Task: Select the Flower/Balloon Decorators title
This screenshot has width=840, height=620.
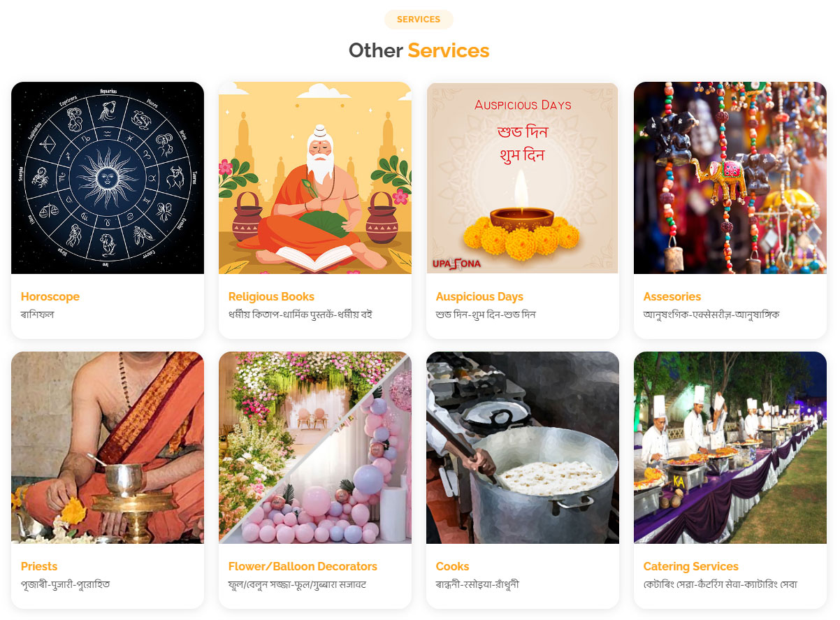Action: 303,566
